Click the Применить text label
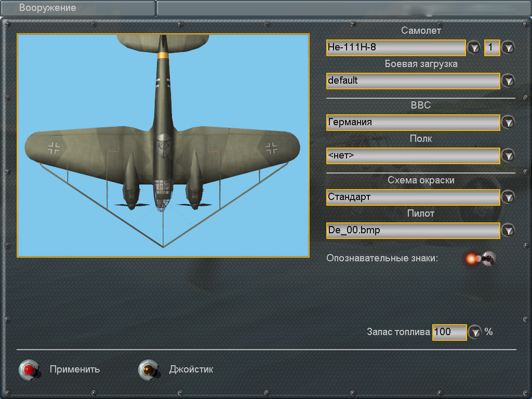Screen dimensions: 532x399 75,369
